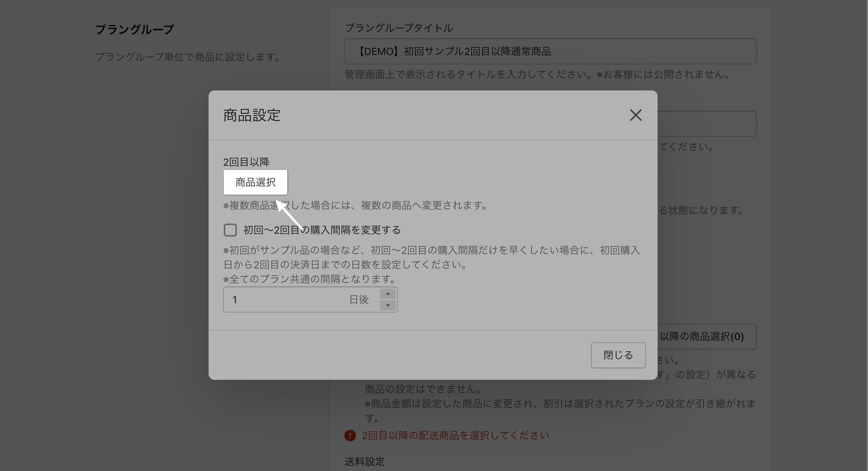The width and height of the screenshot is (868, 471).
Task: Click the 商品設定 dialog title
Action: 252,115
